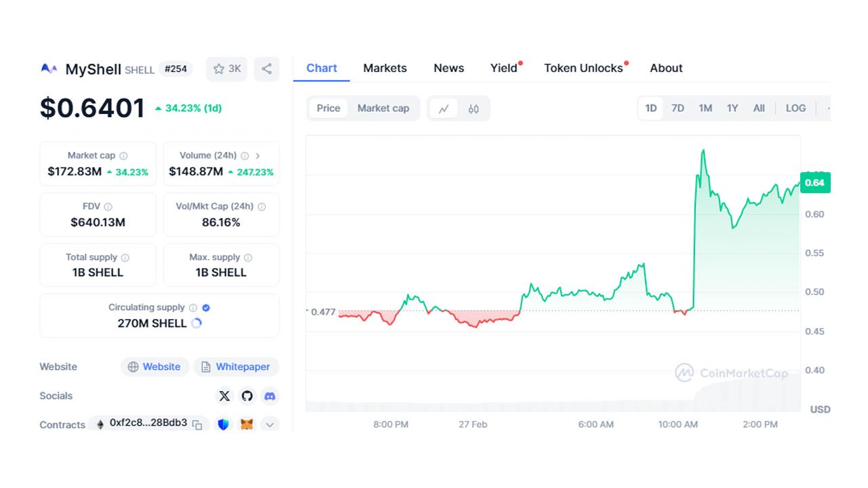868x488 pixels.
Task: Expand Volume (24h) details arrow
Action: click(258, 156)
